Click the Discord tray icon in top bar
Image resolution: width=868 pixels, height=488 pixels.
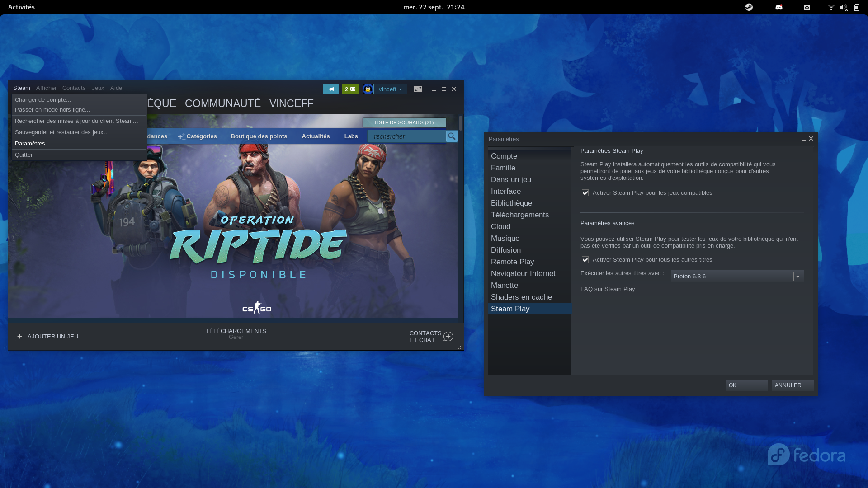coord(779,7)
